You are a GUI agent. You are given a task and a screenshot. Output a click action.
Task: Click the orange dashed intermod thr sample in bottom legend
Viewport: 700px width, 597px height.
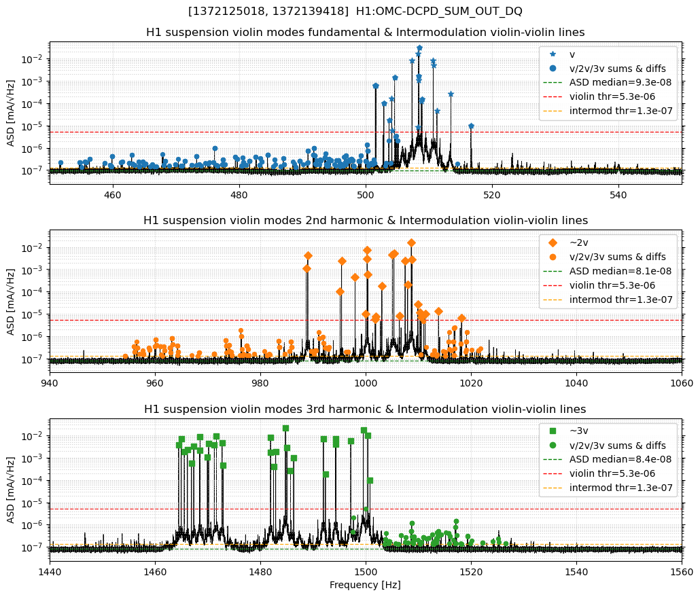[553, 488]
